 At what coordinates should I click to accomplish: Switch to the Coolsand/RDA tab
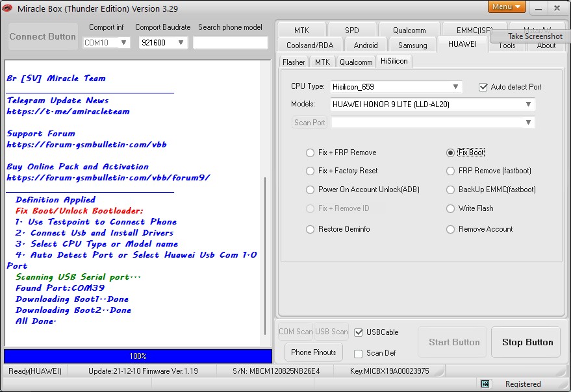pos(310,45)
